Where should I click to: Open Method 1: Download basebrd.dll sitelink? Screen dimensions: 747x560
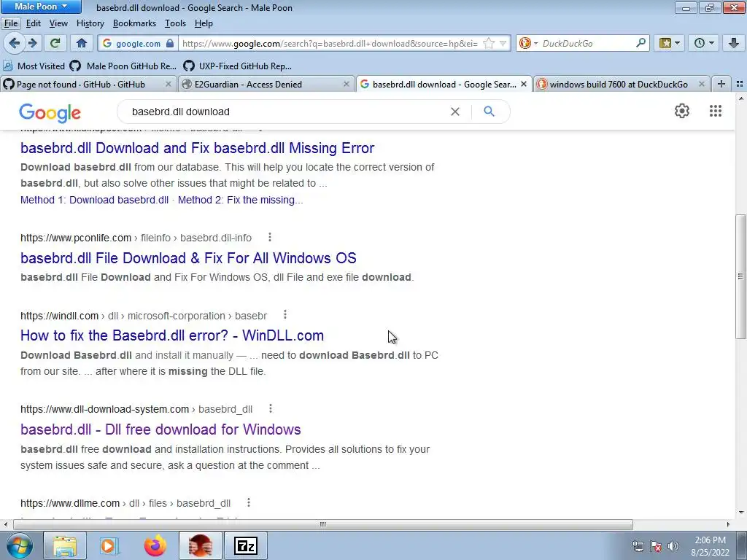[94, 200]
